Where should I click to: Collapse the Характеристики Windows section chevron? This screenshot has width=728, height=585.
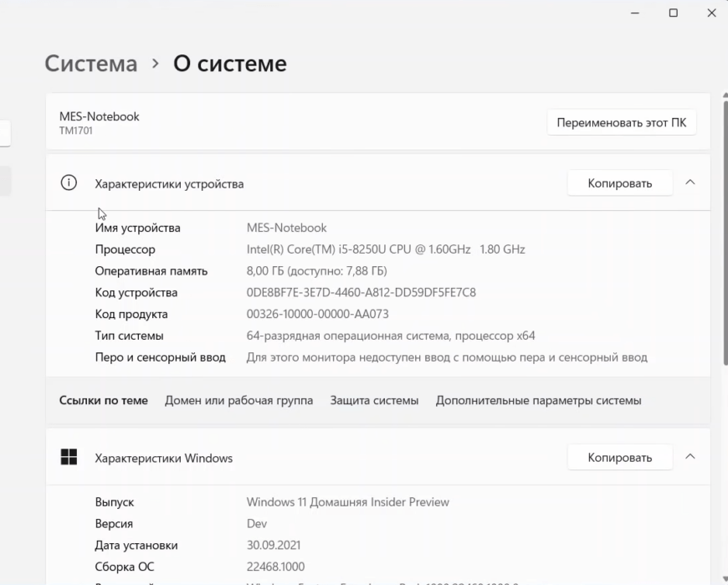coord(690,457)
